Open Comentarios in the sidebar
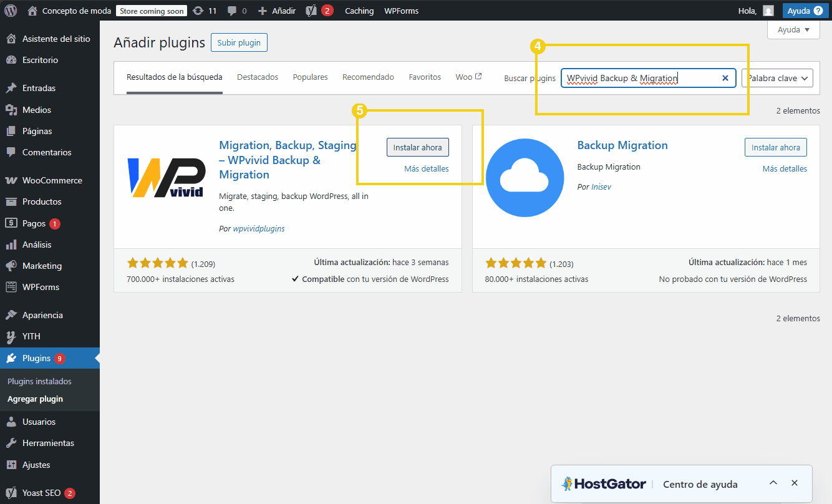832x504 pixels. [x=50, y=152]
